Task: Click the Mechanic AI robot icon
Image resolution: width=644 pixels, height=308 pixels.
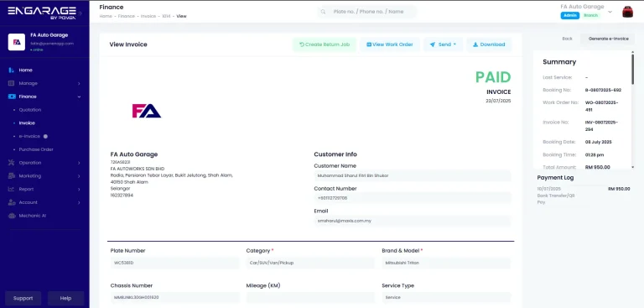Action: [x=12, y=216]
